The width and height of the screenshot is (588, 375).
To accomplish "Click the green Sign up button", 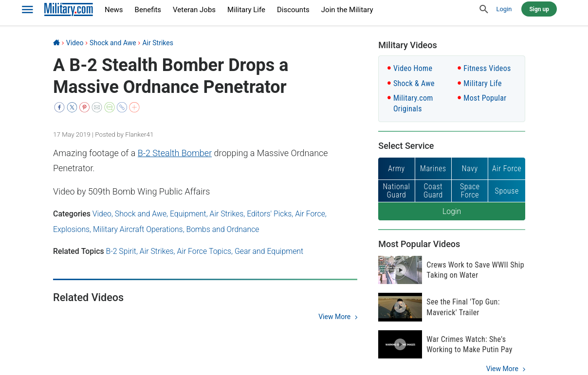I will point(539,9).
